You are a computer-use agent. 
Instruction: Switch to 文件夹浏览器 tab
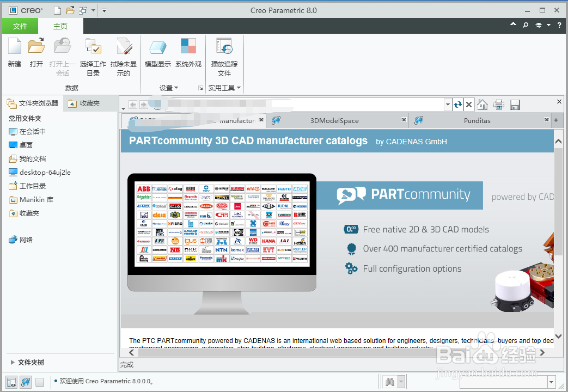click(33, 103)
